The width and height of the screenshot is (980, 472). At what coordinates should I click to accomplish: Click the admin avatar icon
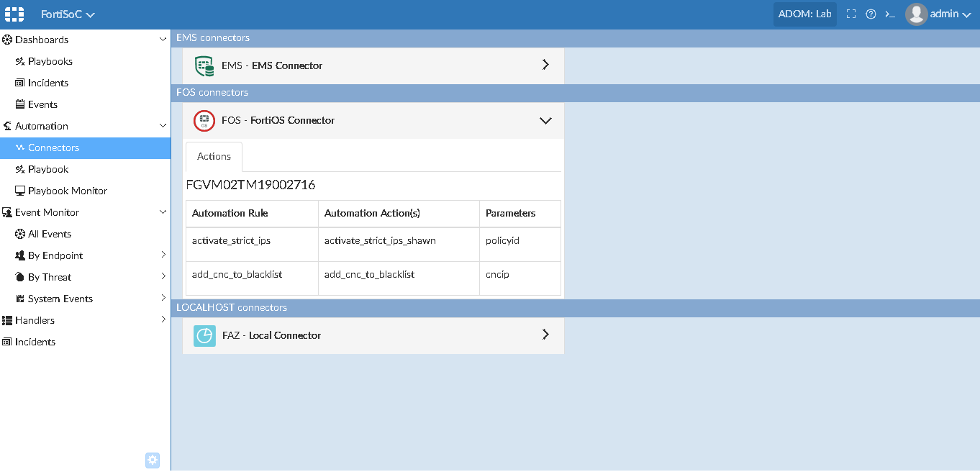(x=916, y=14)
